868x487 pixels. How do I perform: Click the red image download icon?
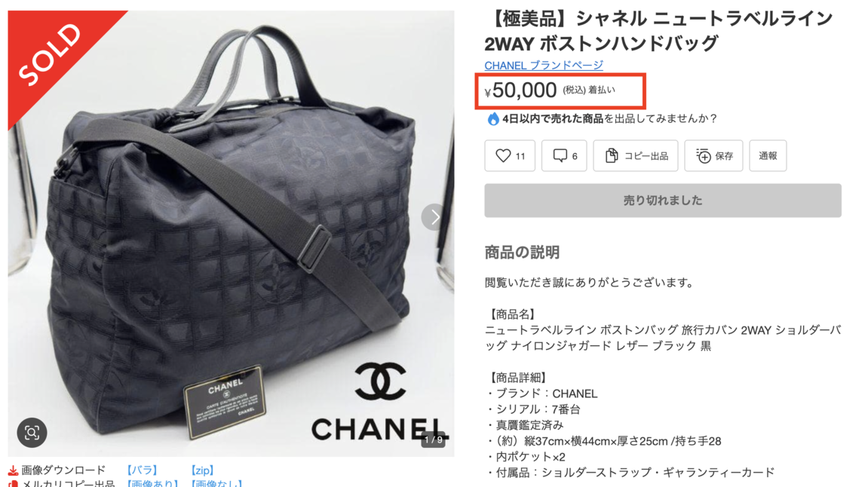[x=13, y=470]
